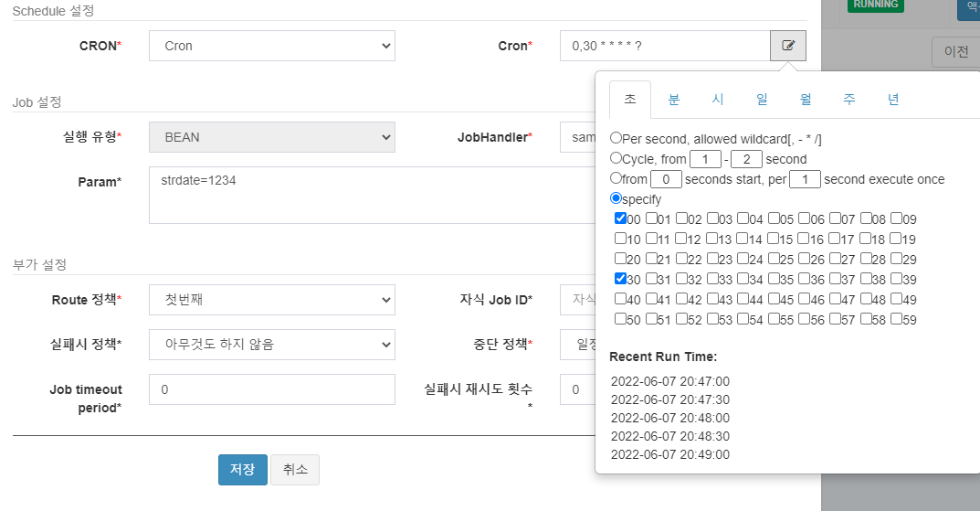Screen dimensions: 980x511
Task: Click the '부가 설정' section heading
Action: click(x=39, y=264)
